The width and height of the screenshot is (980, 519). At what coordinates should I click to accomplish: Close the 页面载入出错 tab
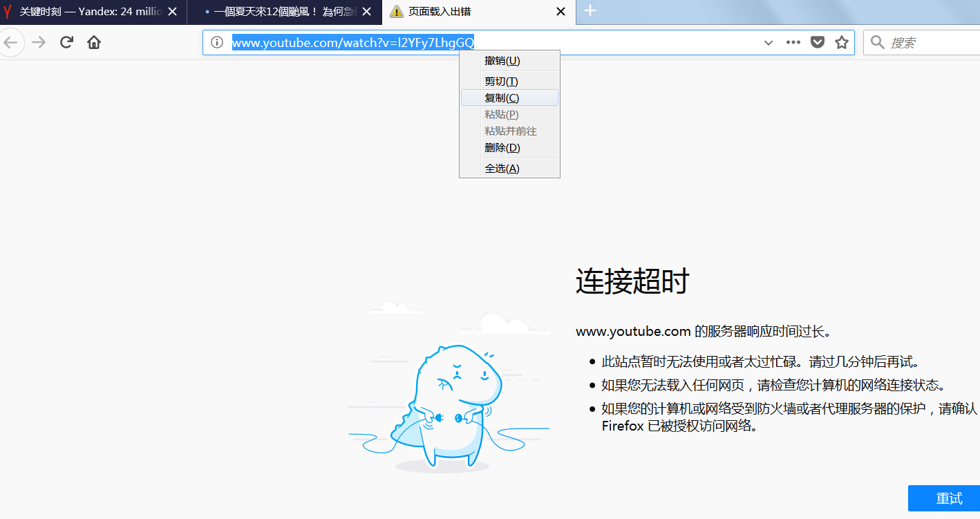coord(560,12)
